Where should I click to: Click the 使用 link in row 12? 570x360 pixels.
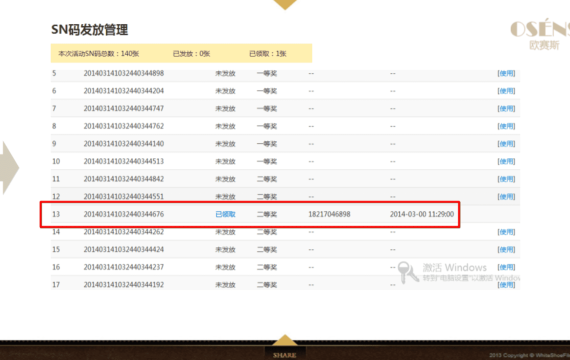[x=506, y=197]
